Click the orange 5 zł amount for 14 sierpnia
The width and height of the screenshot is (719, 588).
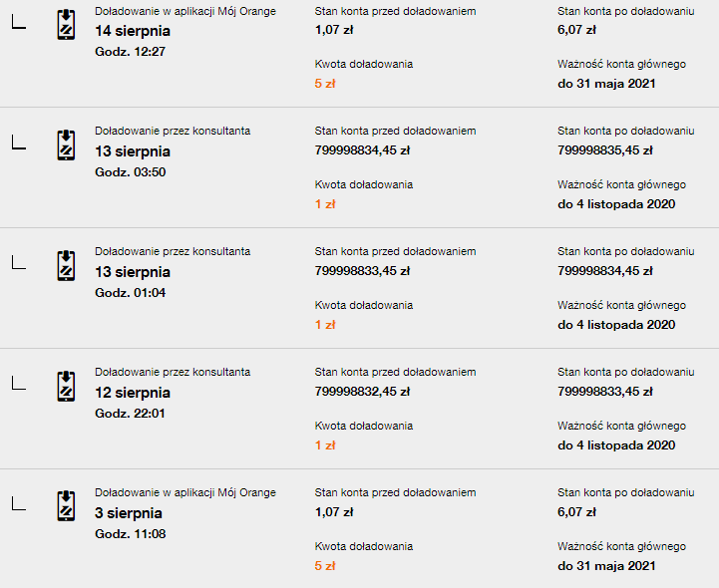click(325, 84)
